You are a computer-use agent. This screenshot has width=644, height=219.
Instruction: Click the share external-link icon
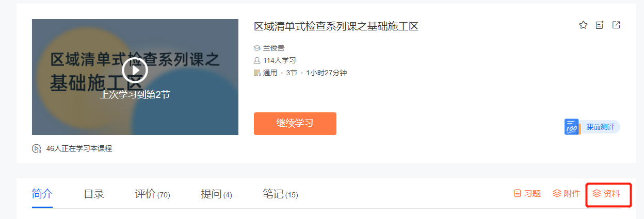click(x=616, y=25)
